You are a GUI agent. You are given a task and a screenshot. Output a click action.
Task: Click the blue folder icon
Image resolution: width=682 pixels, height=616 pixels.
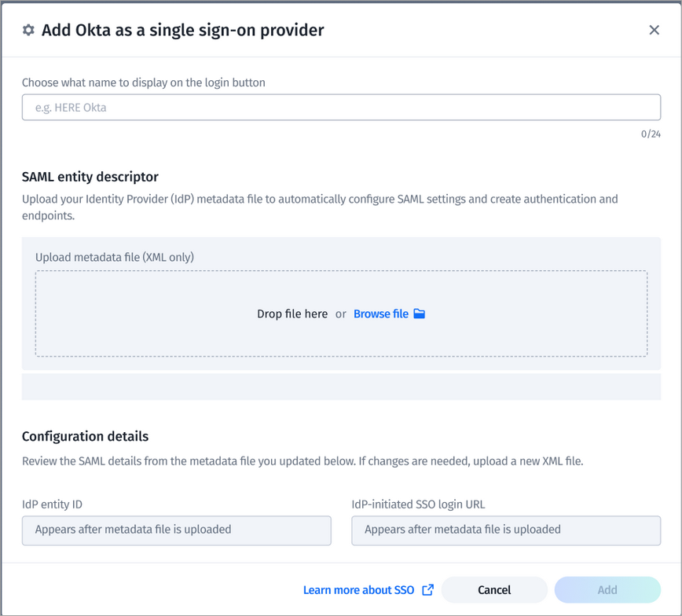pos(419,313)
